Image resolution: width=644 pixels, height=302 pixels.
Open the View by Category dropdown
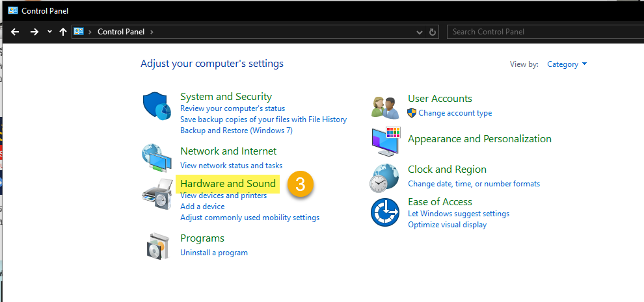(x=567, y=64)
